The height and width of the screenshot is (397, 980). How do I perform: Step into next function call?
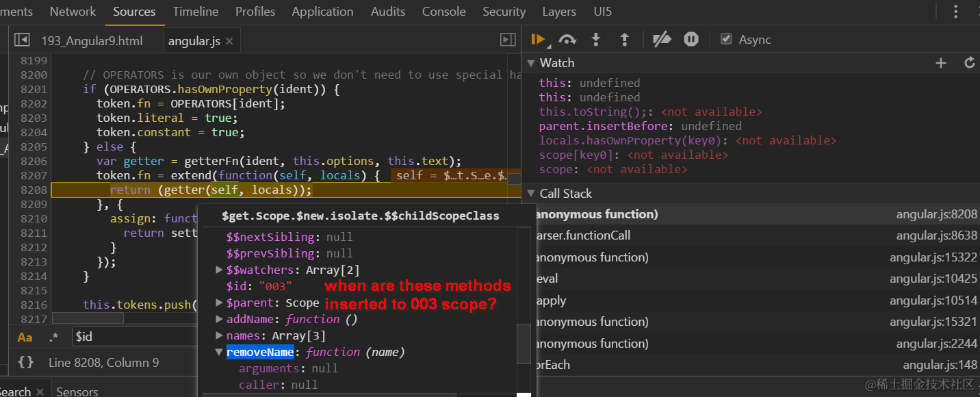[595, 40]
